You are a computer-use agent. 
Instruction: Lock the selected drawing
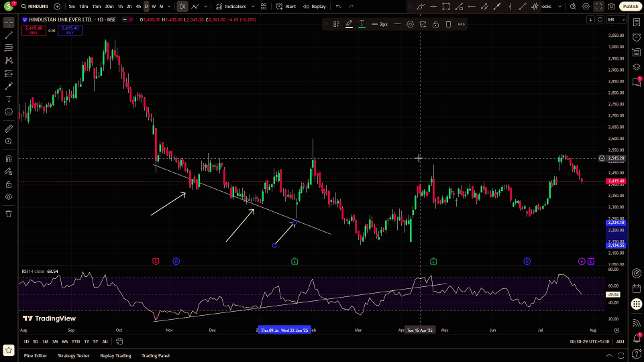pos(436,24)
